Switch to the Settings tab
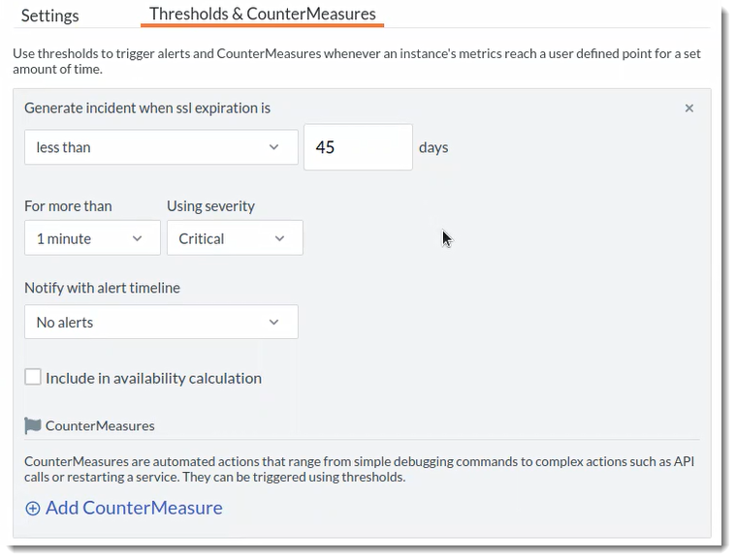Viewport: 736px width, 560px height. 49,16
